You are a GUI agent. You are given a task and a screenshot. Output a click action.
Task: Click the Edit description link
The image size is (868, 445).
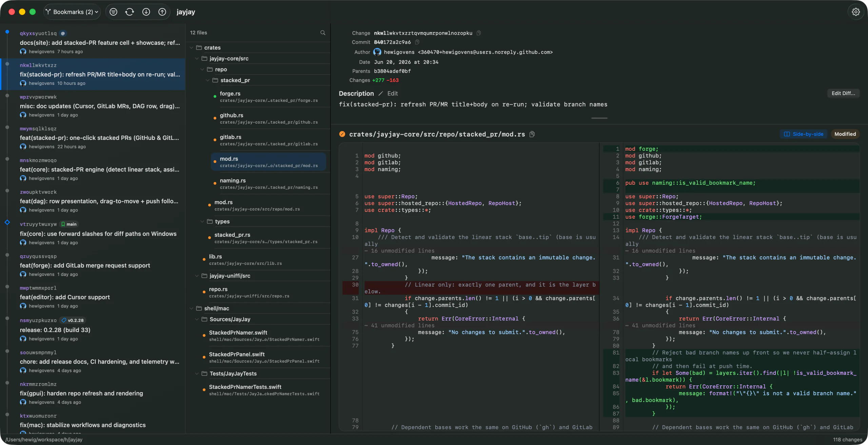tap(393, 93)
